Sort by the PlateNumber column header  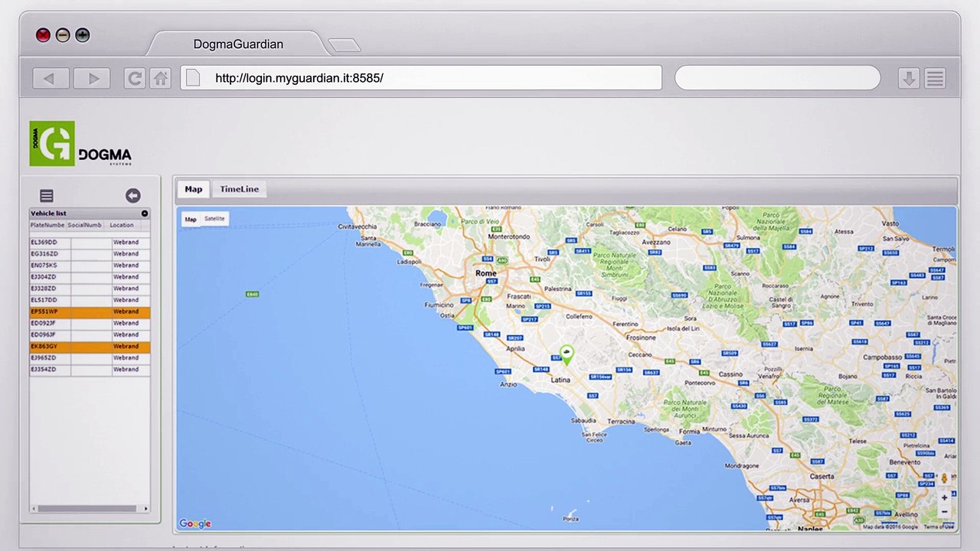click(47, 225)
